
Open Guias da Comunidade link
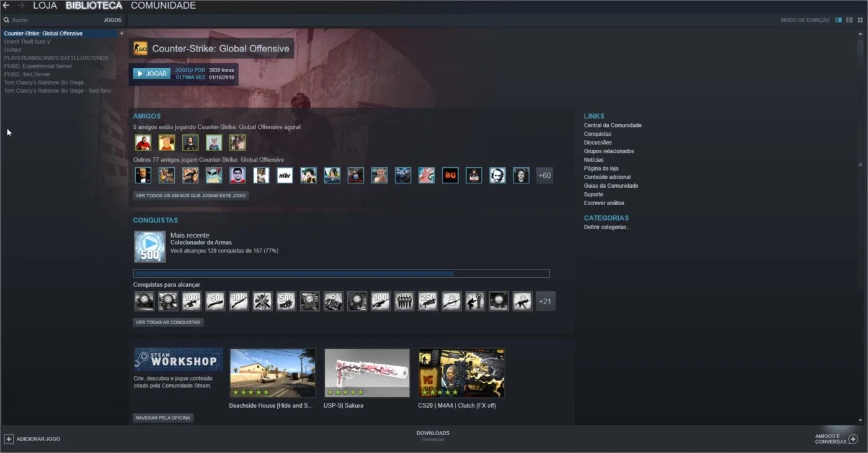[x=611, y=186]
